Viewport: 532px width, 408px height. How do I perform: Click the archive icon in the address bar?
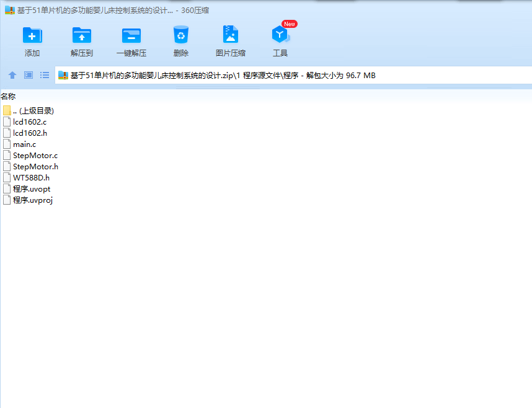[63, 75]
